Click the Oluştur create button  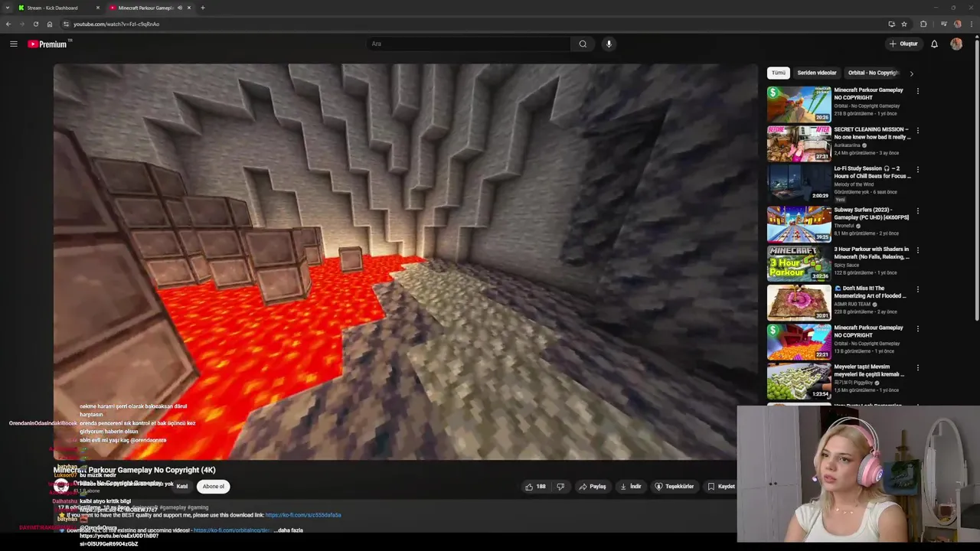[x=903, y=44]
